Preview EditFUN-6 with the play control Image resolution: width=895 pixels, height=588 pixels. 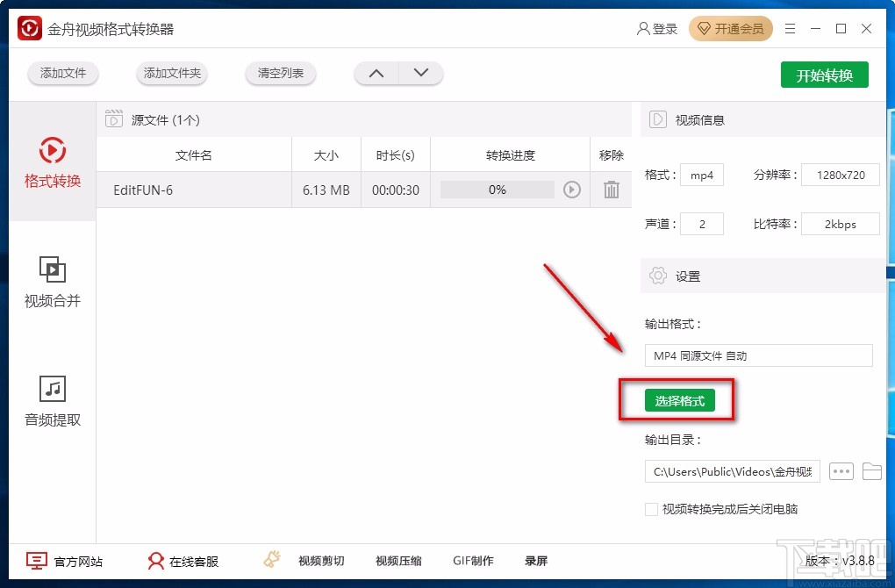coord(572,190)
